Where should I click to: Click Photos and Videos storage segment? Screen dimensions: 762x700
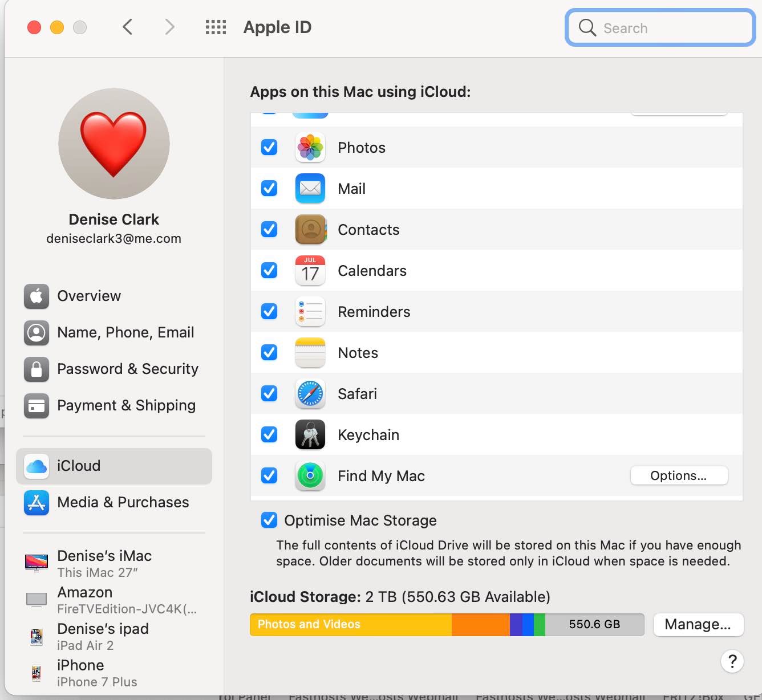[351, 625]
